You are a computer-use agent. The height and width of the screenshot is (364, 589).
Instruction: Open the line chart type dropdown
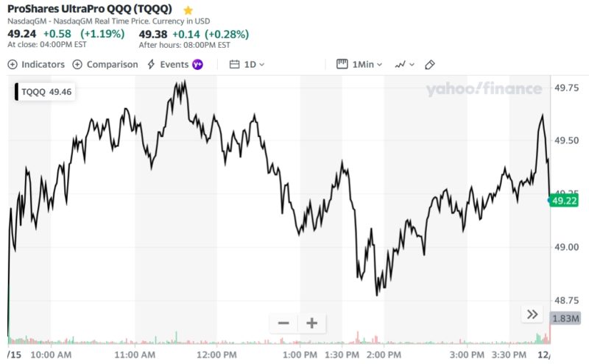coord(404,65)
